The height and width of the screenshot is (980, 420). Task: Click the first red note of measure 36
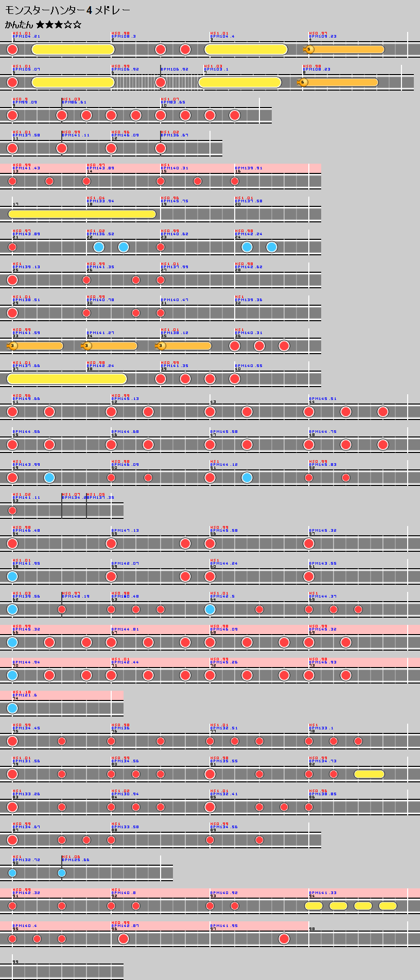point(235,346)
